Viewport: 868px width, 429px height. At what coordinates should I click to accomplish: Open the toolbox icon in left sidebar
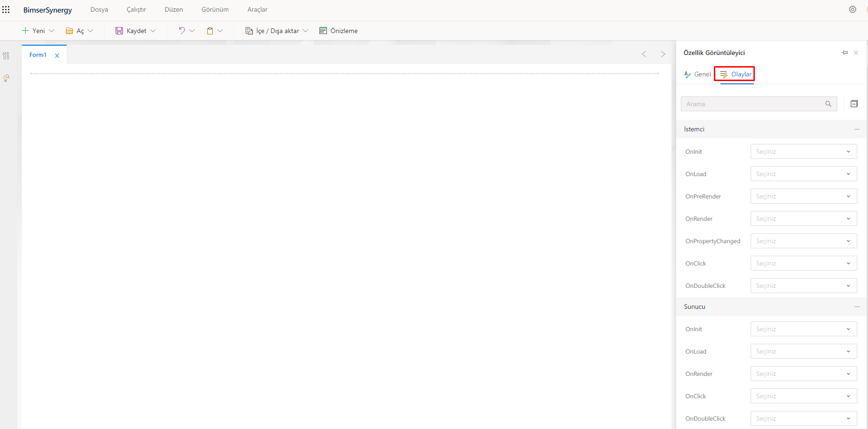pyautogui.click(x=6, y=56)
